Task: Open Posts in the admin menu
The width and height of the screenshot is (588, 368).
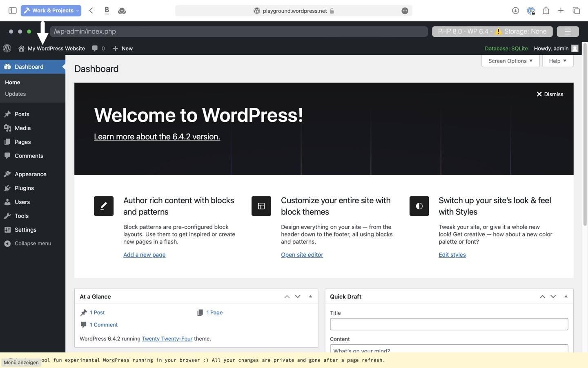Action: [x=33, y=114]
